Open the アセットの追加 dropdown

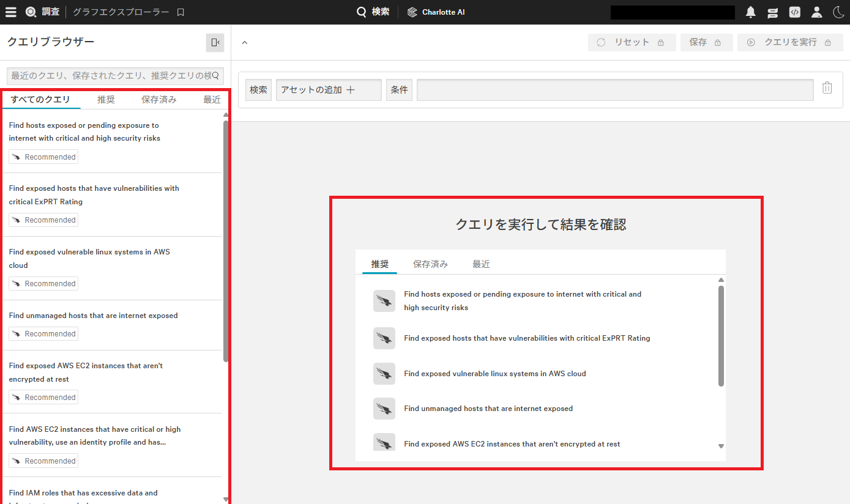click(x=328, y=89)
